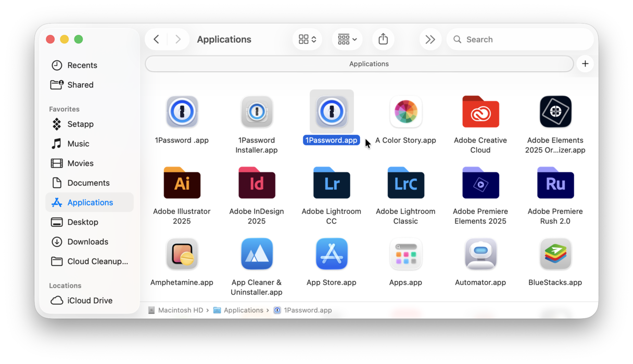The width and height of the screenshot is (633, 364).
Task: Open Downloads in the sidebar
Action: click(90, 242)
